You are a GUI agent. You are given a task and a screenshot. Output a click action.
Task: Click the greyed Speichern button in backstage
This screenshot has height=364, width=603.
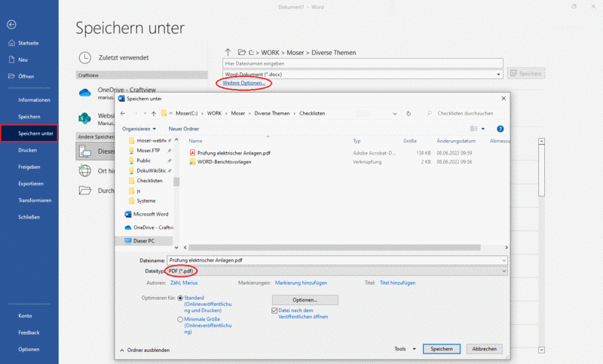tap(526, 73)
